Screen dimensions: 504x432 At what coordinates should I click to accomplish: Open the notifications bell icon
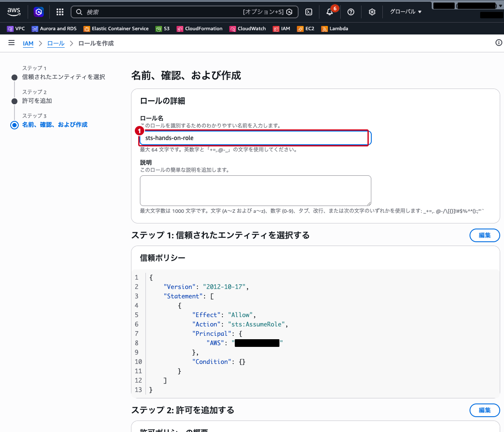(x=330, y=12)
